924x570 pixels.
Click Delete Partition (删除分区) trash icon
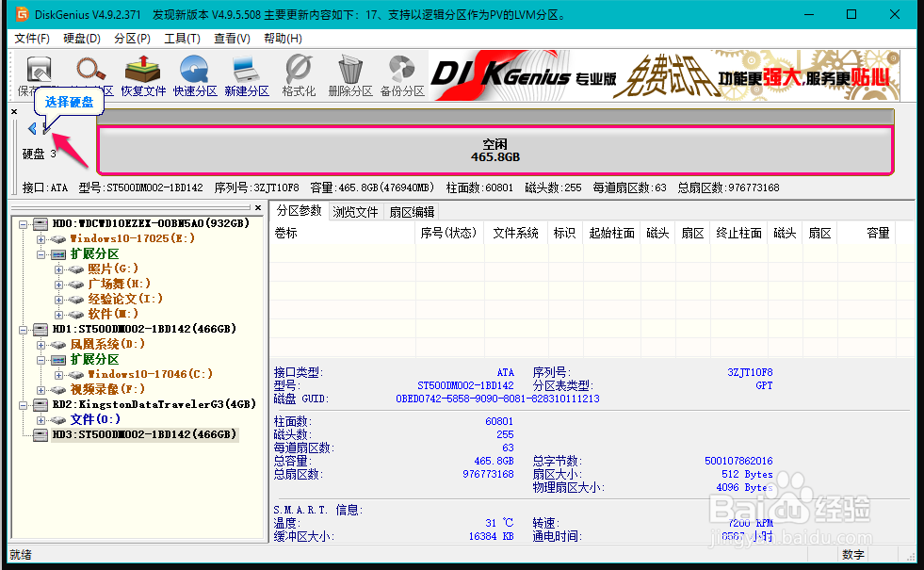tap(350, 75)
